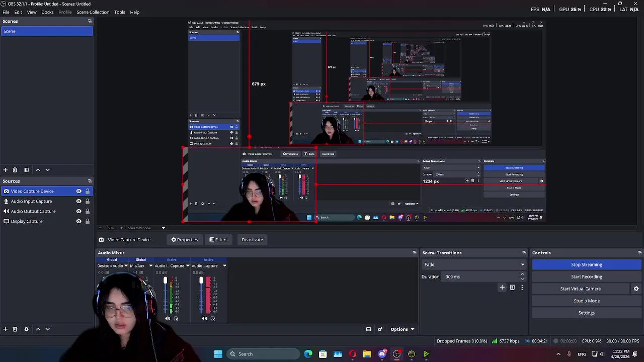Move source up in Sources toolbar
This screenshot has height=362, width=644.
(x=38, y=329)
